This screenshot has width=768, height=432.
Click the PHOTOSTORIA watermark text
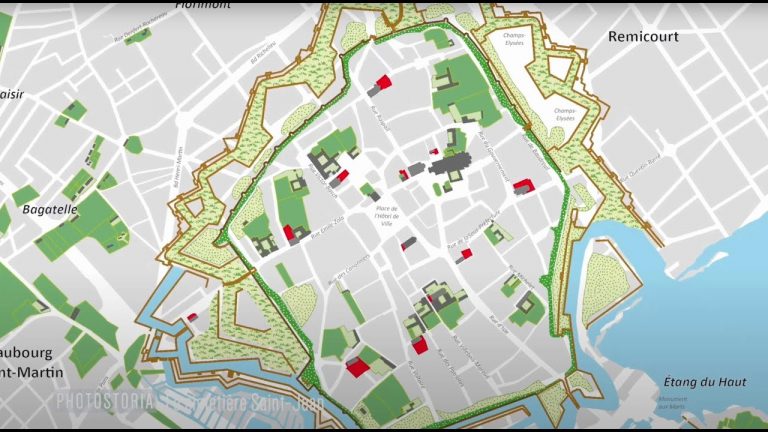(x=105, y=401)
